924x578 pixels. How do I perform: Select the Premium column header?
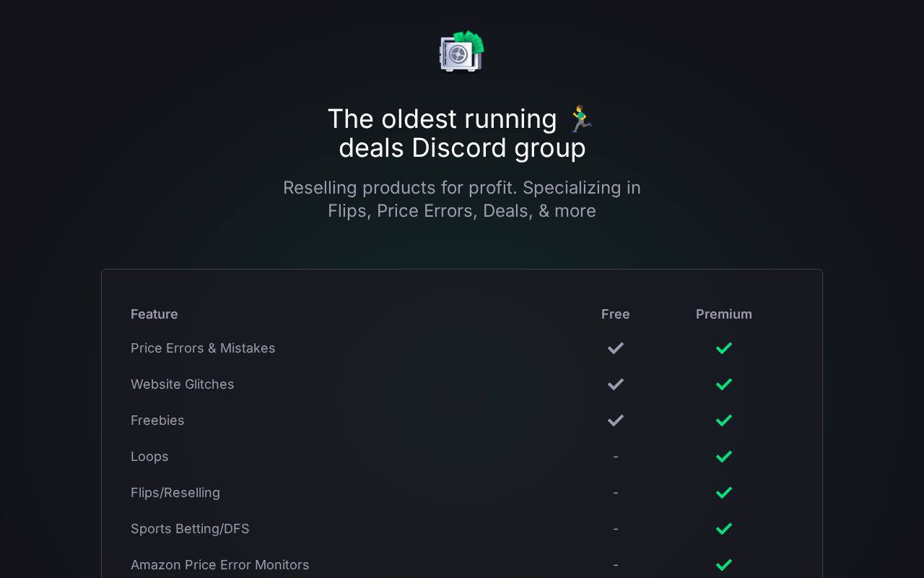[x=723, y=314]
